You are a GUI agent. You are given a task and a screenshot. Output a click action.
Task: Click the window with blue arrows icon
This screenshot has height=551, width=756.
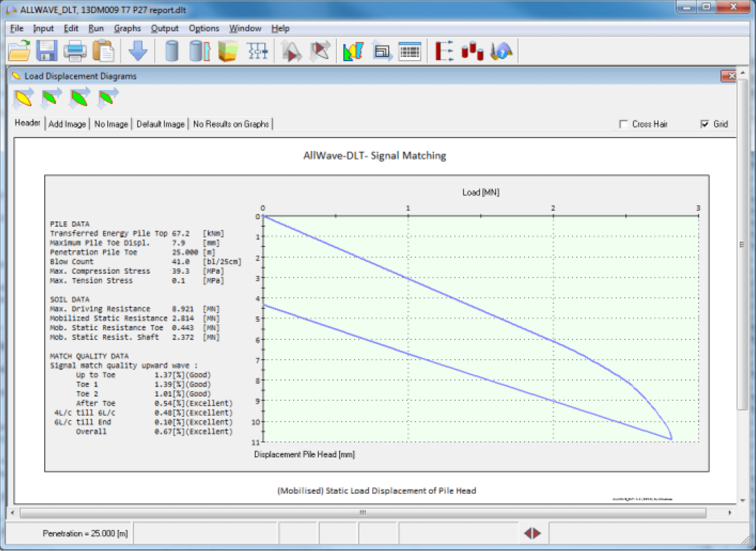click(382, 51)
